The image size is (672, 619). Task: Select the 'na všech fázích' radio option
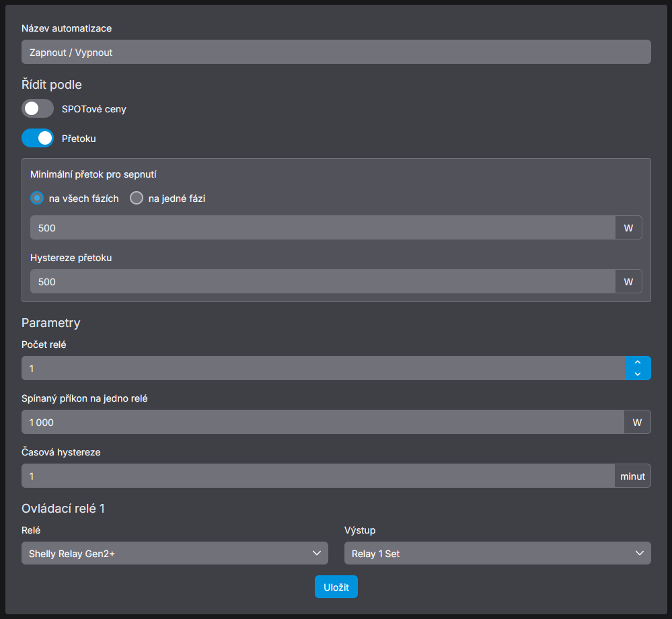38,198
